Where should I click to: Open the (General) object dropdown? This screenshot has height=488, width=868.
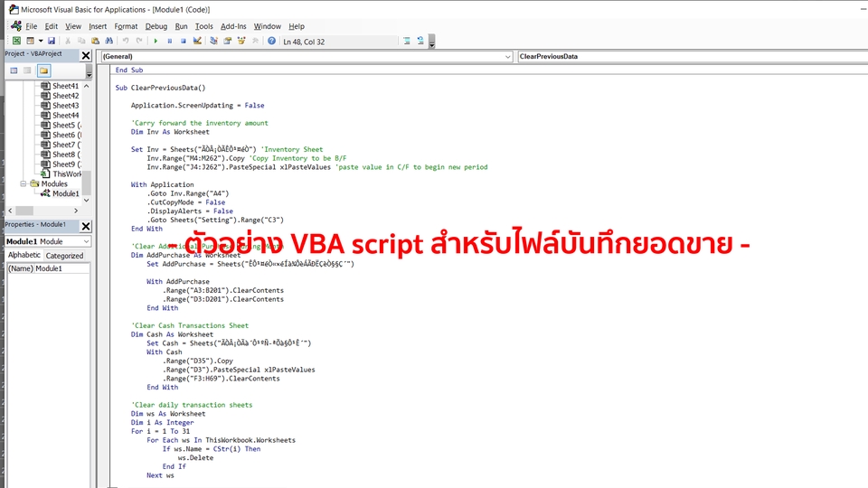click(307, 56)
